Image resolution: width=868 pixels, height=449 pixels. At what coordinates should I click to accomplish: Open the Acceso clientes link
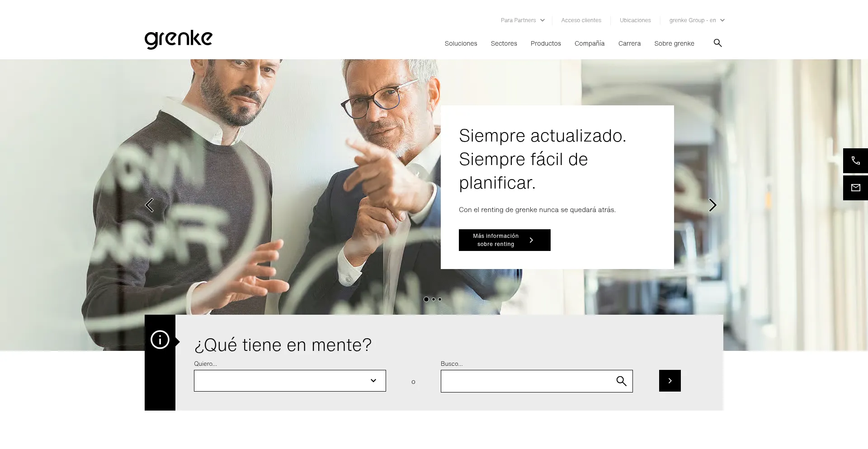point(581,20)
